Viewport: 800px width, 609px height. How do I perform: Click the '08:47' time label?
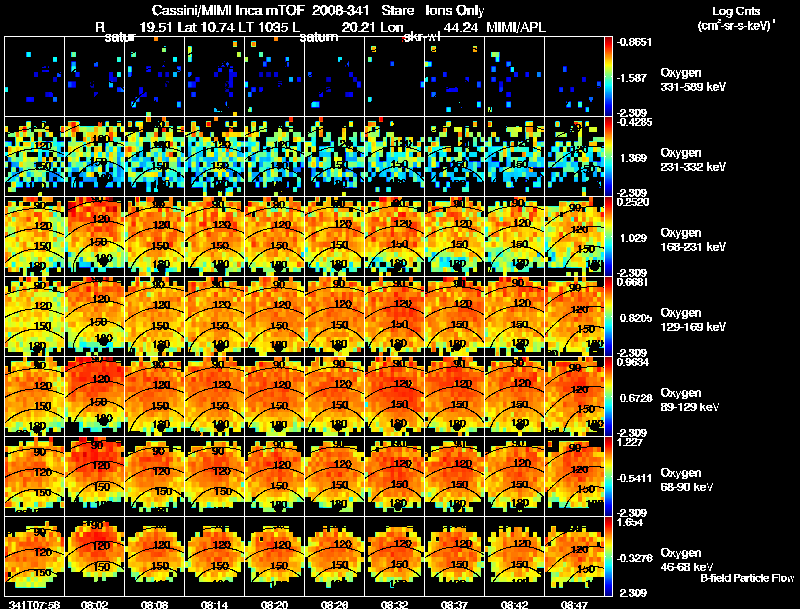574,605
